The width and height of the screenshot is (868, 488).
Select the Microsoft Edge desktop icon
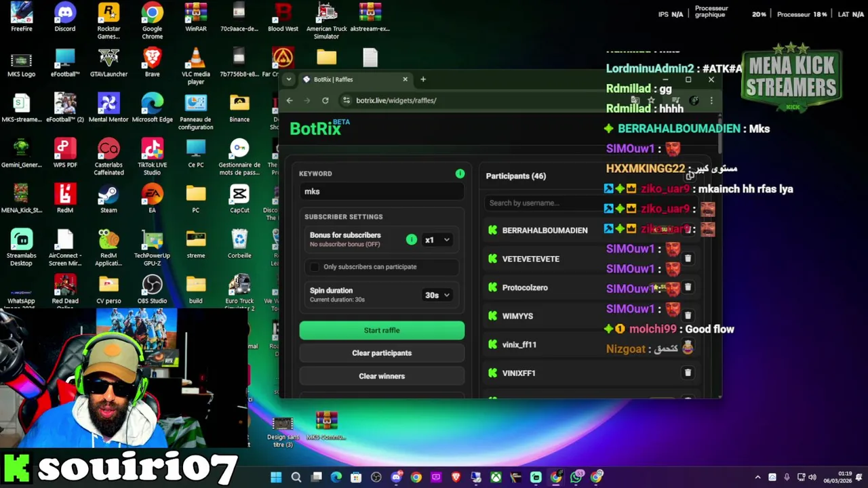(x=152, y=108)
